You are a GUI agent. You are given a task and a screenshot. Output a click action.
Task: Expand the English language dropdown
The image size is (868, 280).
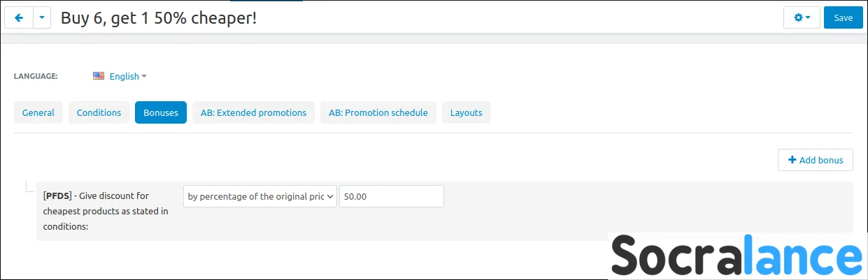[x=128, y=76]
